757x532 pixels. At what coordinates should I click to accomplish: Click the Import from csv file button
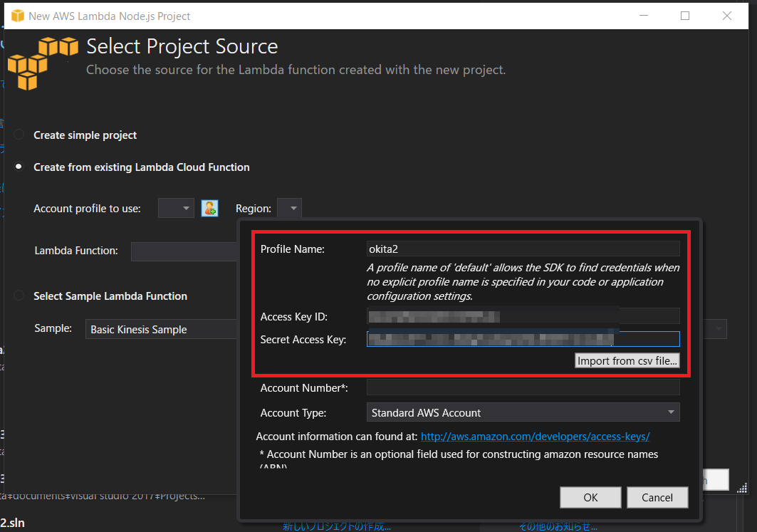627,360
